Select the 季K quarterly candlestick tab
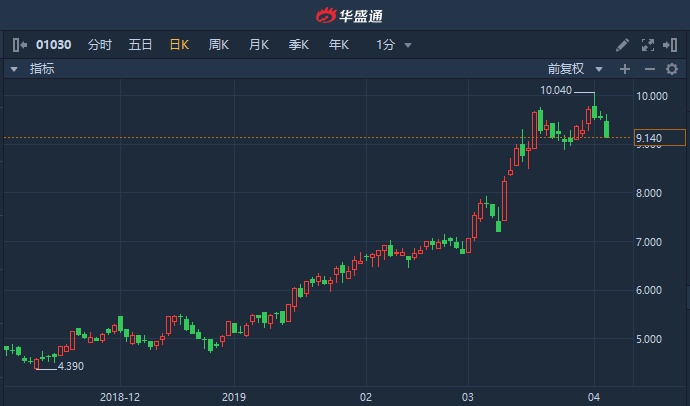Screen dimensions: 690x406 pyautogui.click(x=298, y=45)
